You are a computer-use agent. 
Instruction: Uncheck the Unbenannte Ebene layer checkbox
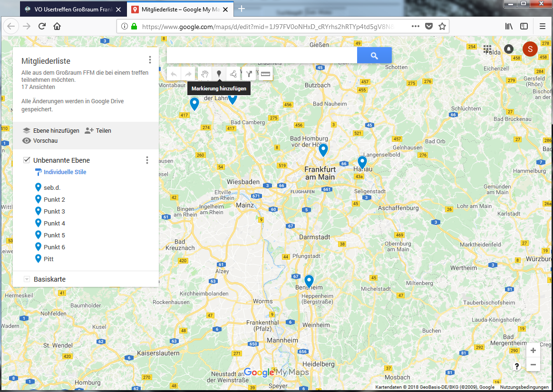[x=27, y=160]
